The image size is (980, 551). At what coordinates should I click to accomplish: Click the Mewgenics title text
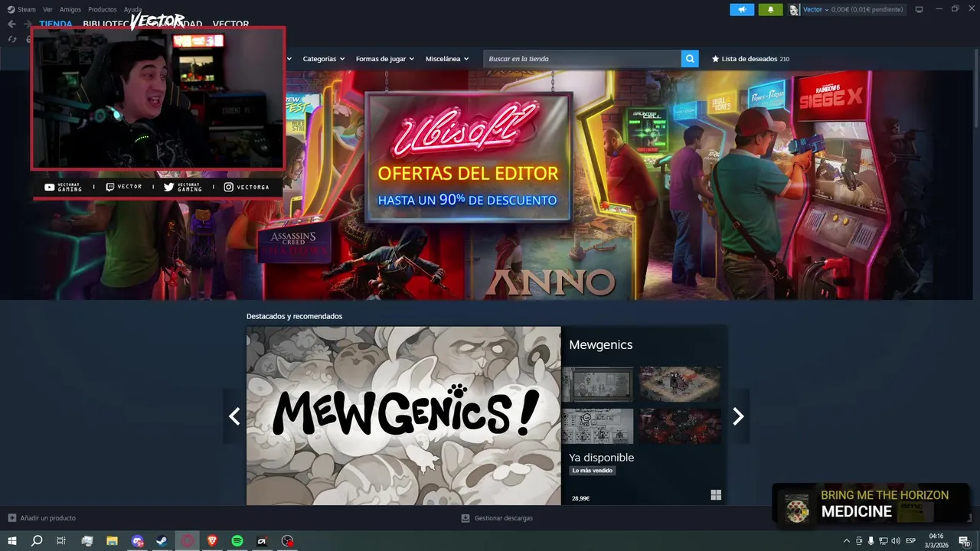[x=601, y=345]
